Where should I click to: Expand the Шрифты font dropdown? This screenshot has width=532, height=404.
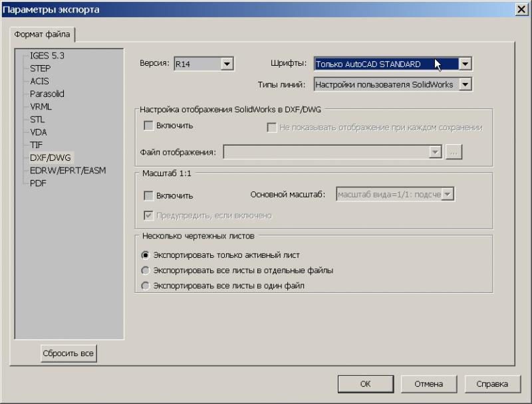coord(465,64)
